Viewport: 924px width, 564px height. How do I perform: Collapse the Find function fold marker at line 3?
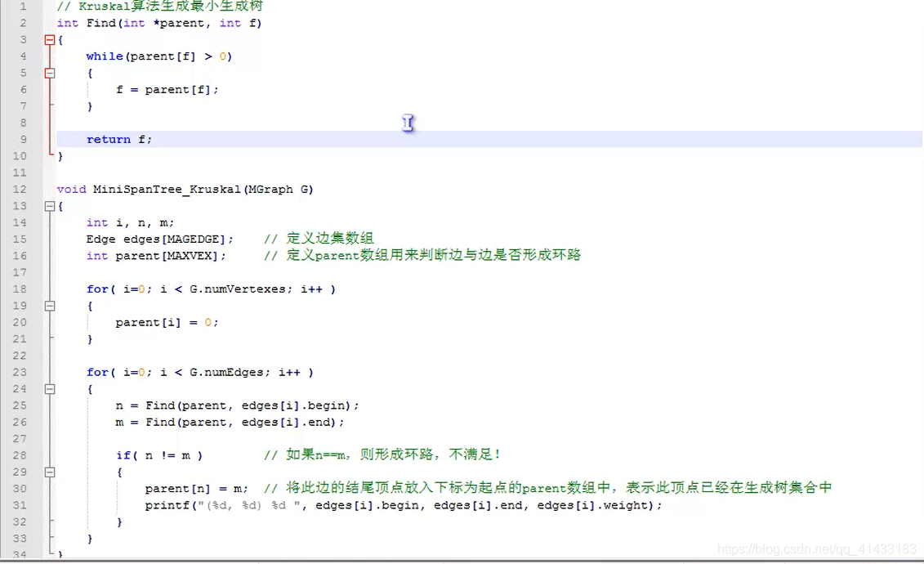click(50, 40)
